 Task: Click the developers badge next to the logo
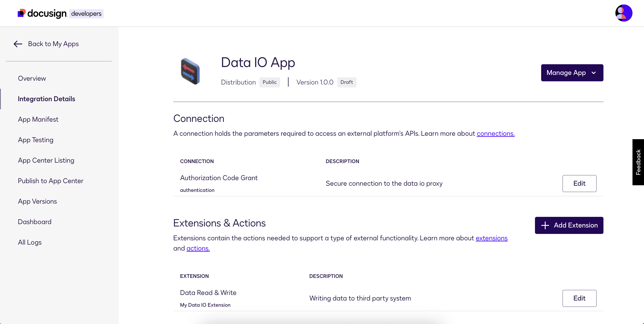pos(86,14)
